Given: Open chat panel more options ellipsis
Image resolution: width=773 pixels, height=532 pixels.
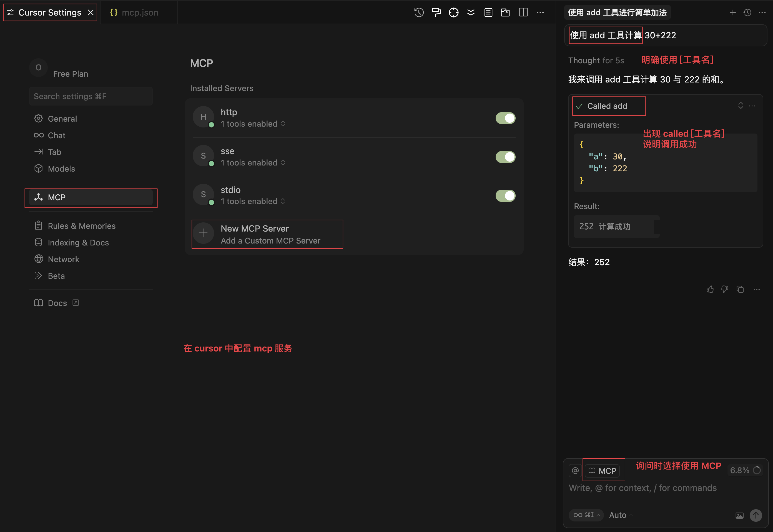Looking at the screenshot, I should point(762,13).
